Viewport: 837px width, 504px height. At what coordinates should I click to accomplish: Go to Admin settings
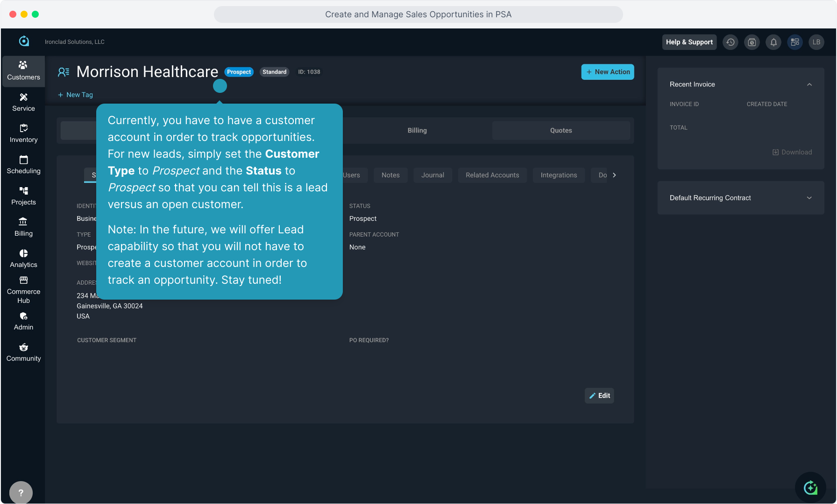pyautogui.click(x=23, y=321)
